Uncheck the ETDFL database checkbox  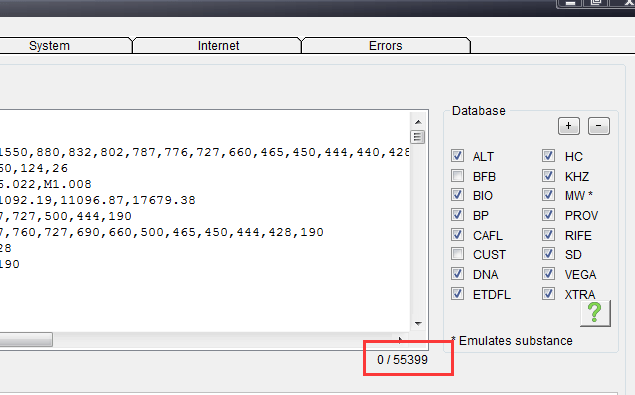pyautogui.click(x=457, y=294)
